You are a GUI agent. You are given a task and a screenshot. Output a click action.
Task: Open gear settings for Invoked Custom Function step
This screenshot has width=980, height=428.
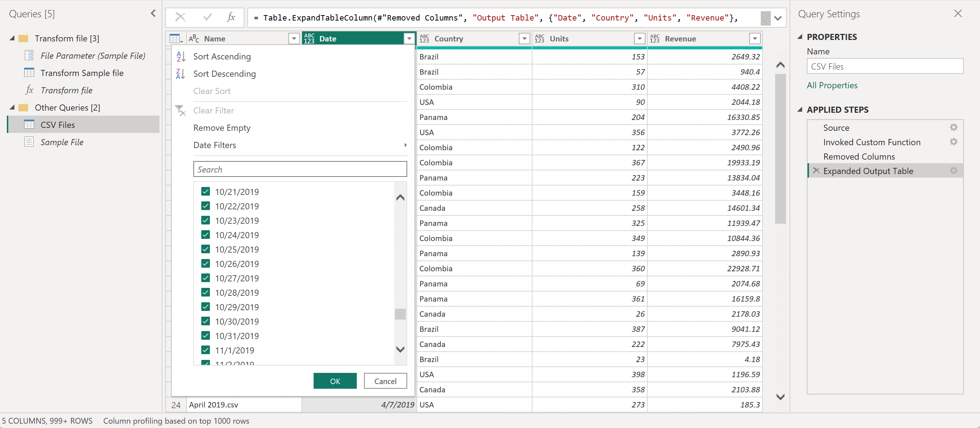click(953, 142)
